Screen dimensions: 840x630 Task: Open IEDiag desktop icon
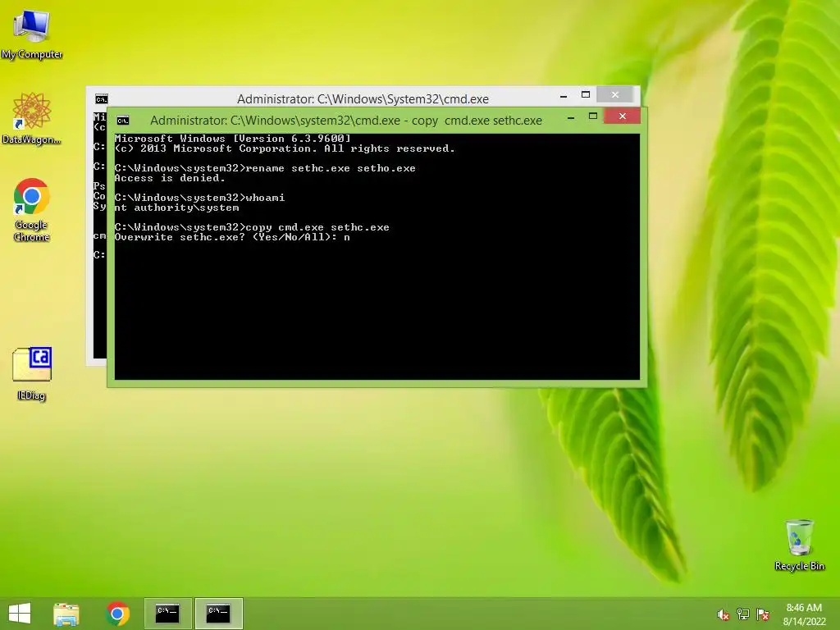click(x=32, y=373)
